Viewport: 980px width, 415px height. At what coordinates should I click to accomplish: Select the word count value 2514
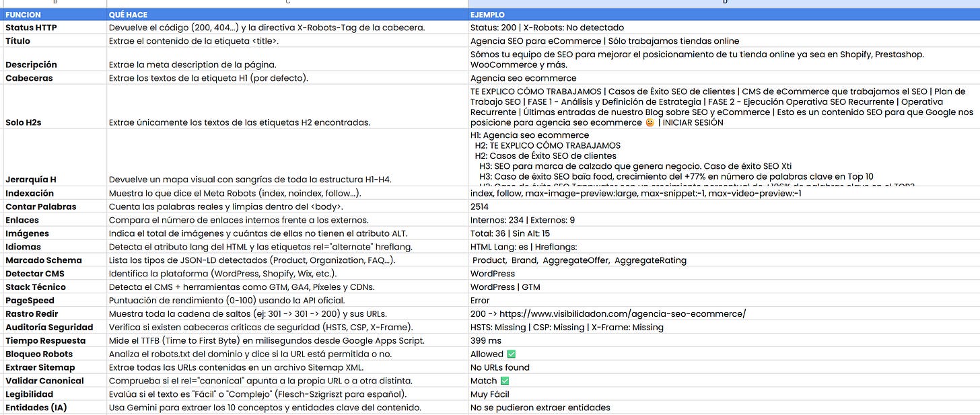(724, 206)
